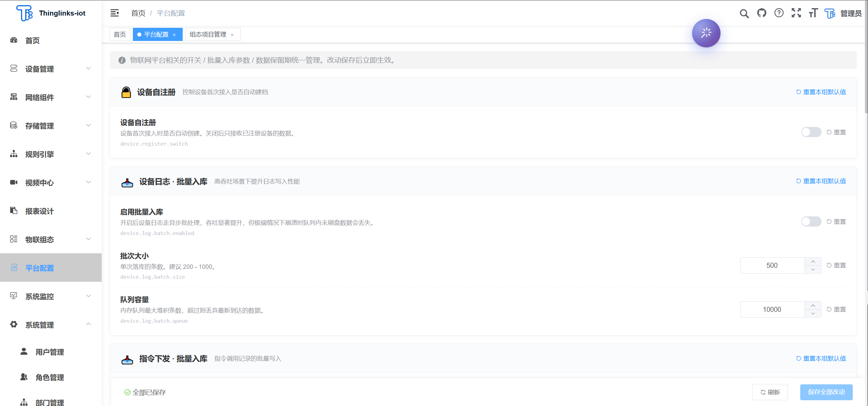Open 报表设计 in the sidebar

pyautogui.click(x=51, y=211)
